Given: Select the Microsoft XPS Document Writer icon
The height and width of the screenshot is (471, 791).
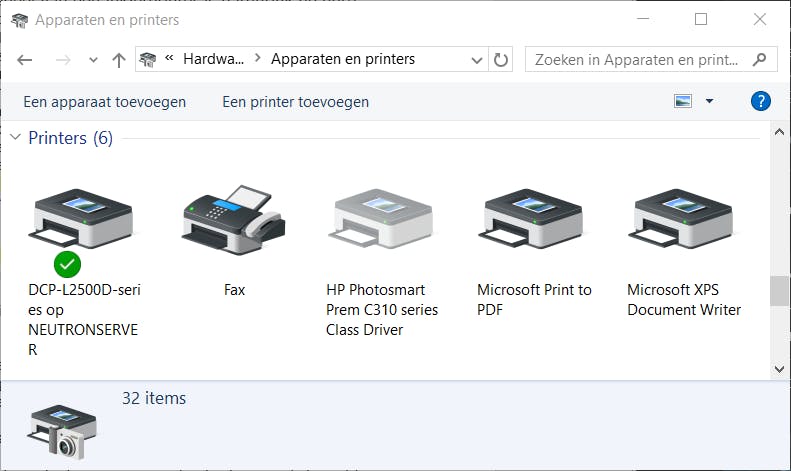Looking at the screenshot, I should pyautogui.click(x=681, y=218).
